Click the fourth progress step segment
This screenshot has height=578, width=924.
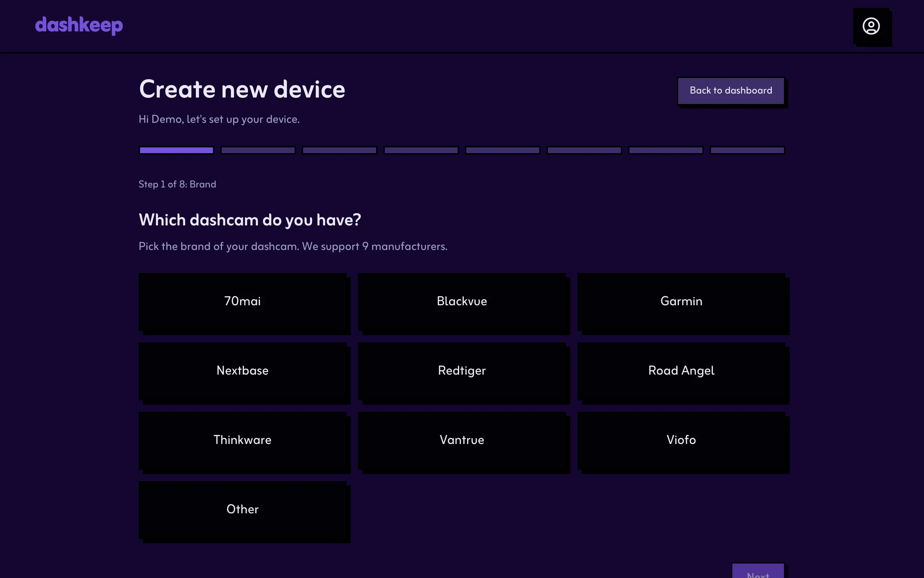[x=421, y=150]
